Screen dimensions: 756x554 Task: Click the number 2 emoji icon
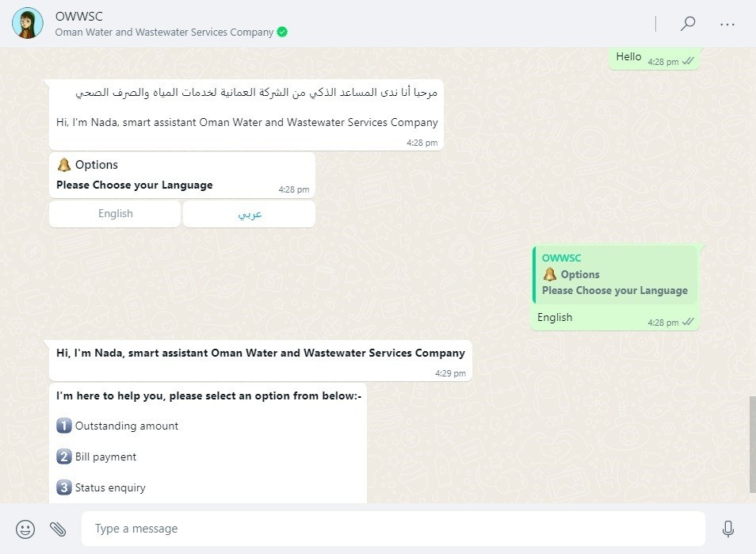click(63, 457)
